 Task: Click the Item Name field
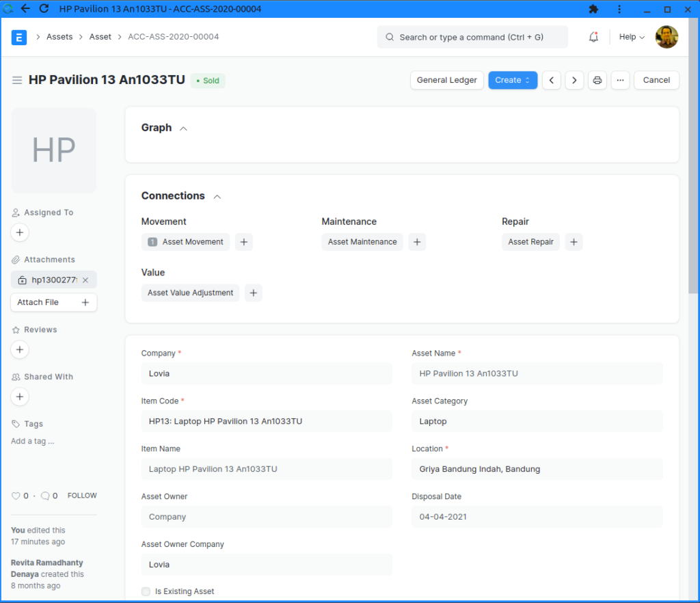[267, 469]
